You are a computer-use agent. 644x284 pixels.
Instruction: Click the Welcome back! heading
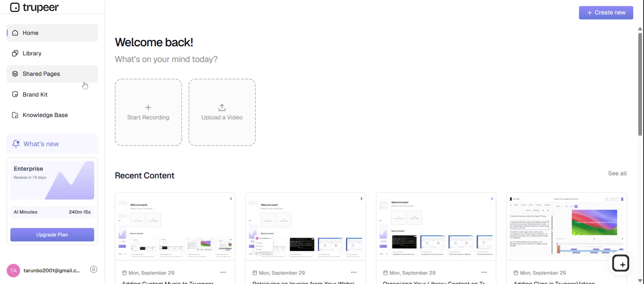click(154, 42)
